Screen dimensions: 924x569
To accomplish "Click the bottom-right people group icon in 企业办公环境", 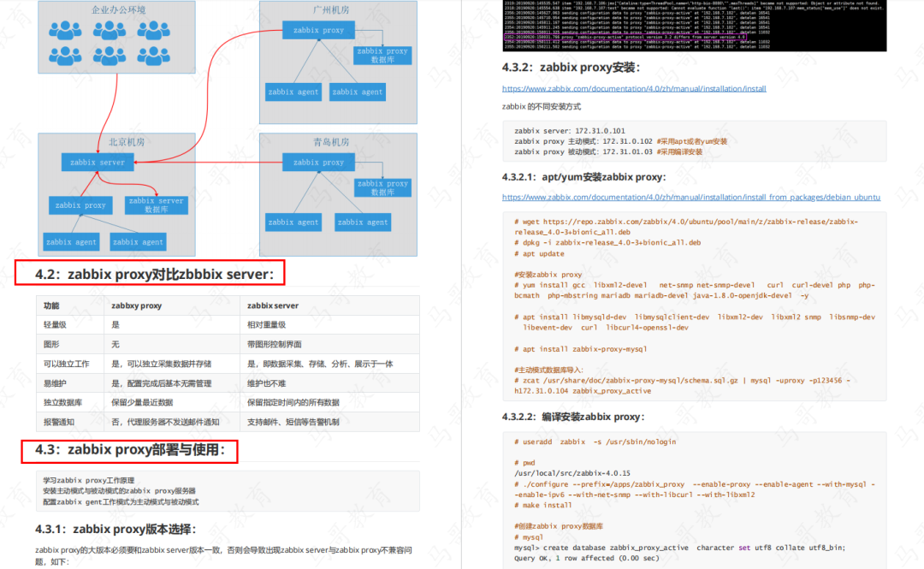I will 153,56.
